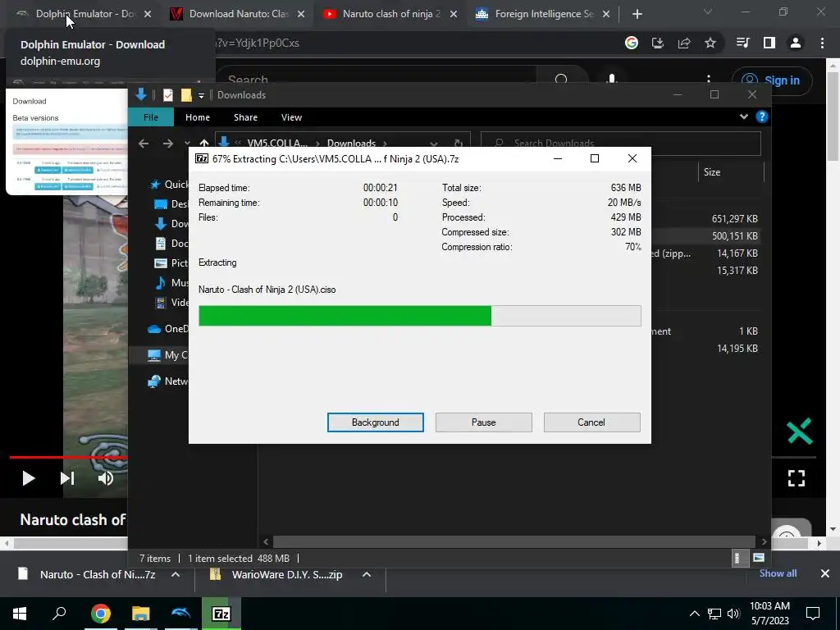Play the YouTube video
Screen dimensions: 840x630
tap(28, 478)
